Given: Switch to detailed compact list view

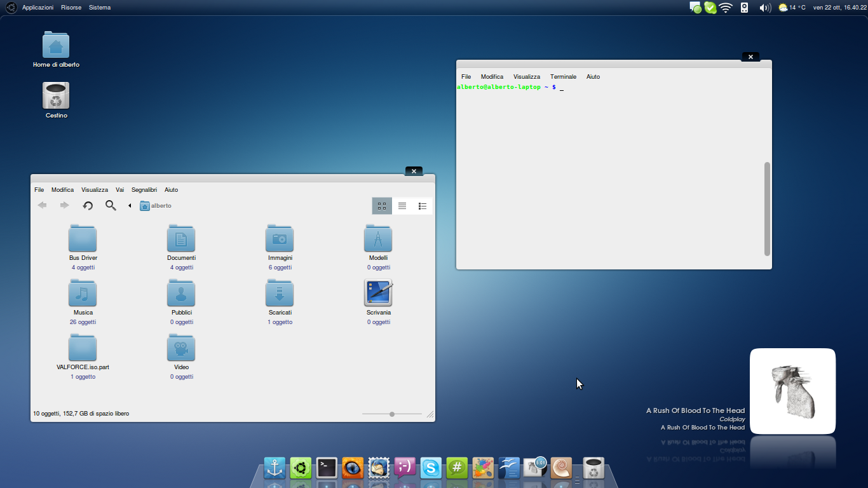Looking at the screenshot, I should [x=422, y=206].
